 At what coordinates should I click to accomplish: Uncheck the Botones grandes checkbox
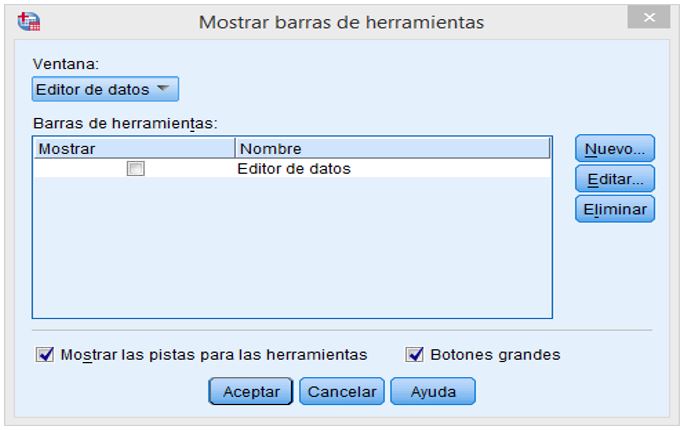pyautogui.click(x=414, y=354)
